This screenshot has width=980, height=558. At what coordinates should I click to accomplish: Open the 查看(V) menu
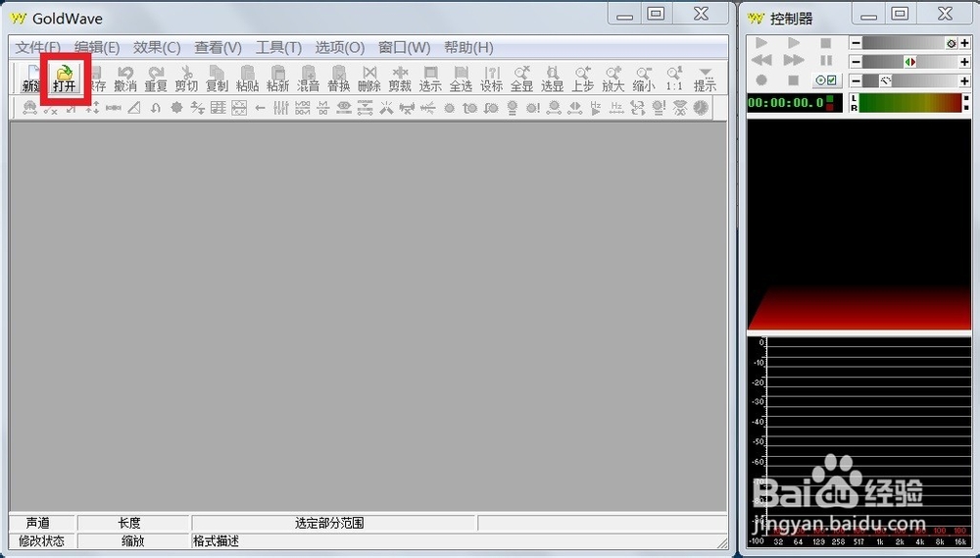coord(218,47)
